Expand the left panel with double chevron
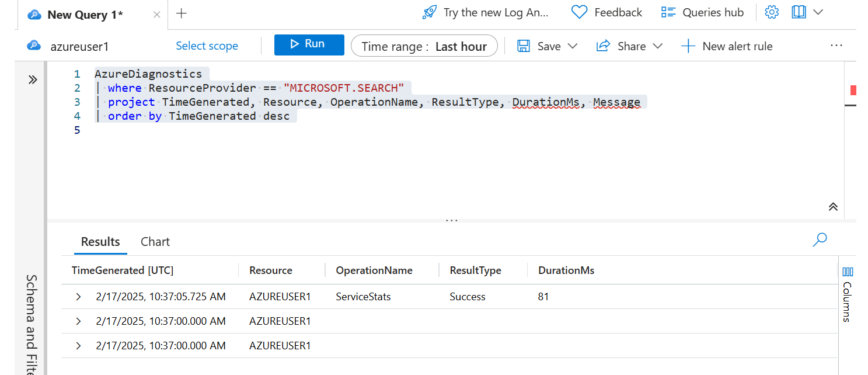868x375 pixels. (33, 79)
